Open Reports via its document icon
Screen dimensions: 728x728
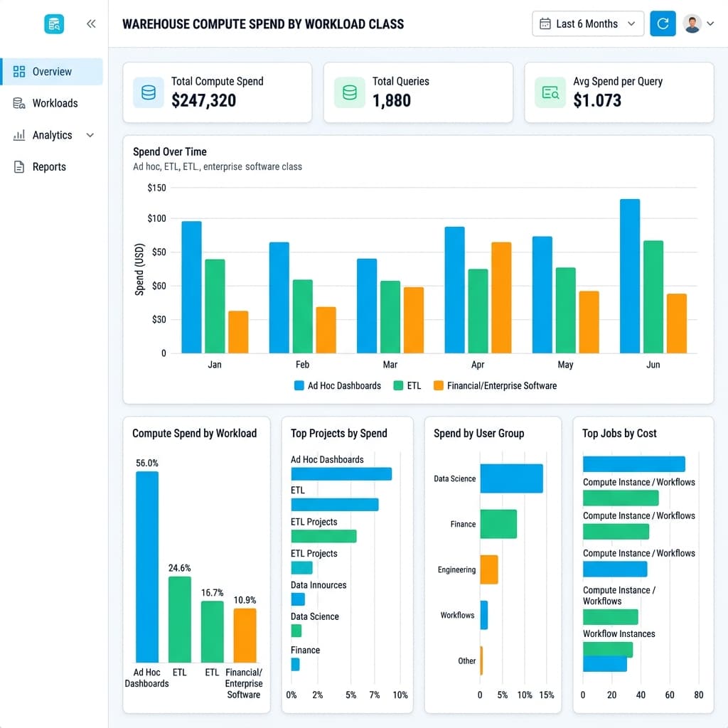(19, 166)
